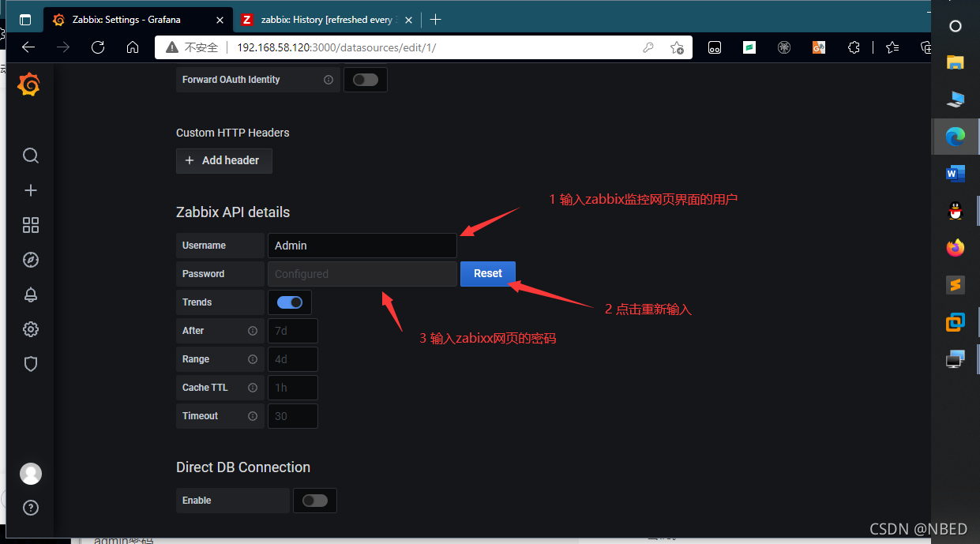The image size is (980, 544).
Task: Click the 'Custom HTTP Headers' label
Action: (x=233, y=133)
